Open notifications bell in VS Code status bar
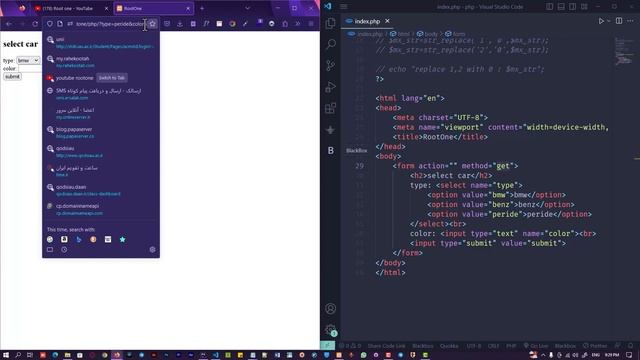This screenshot has height=360, width=640. point(631,346)
